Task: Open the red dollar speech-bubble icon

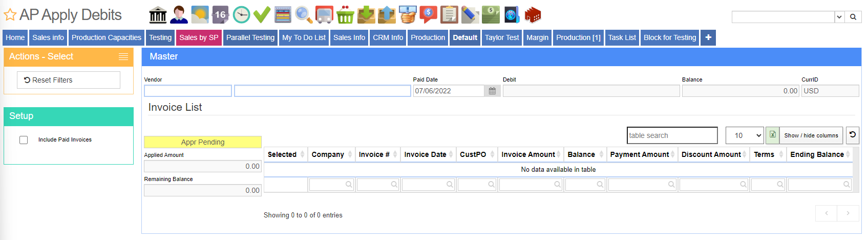Action: [x=428, y=15]
